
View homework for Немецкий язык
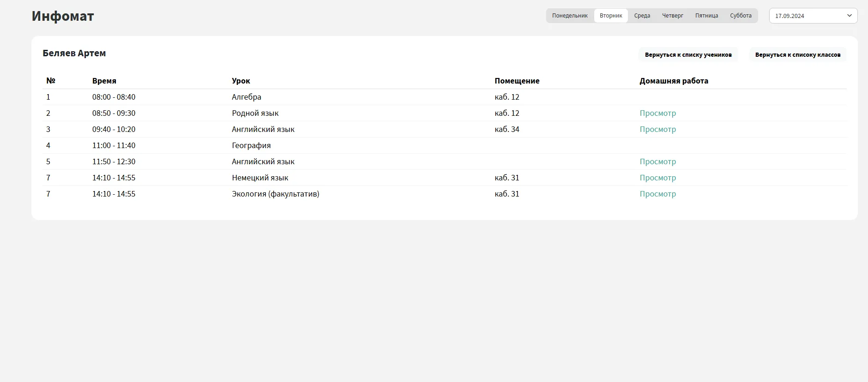pyautogui.click(x=657, y=178)
